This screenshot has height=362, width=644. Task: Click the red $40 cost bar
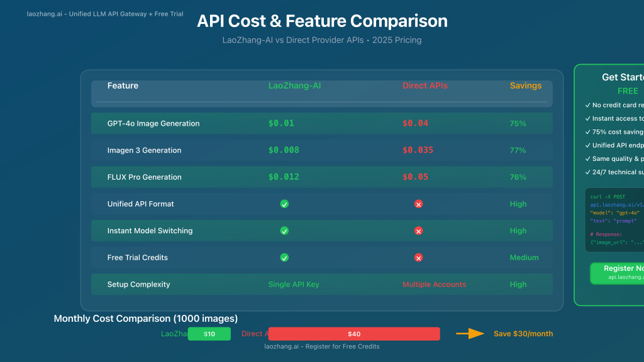pos(354,334)
